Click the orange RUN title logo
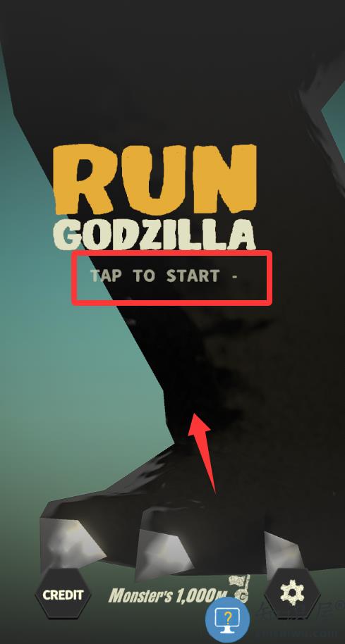 click(155, 179)
